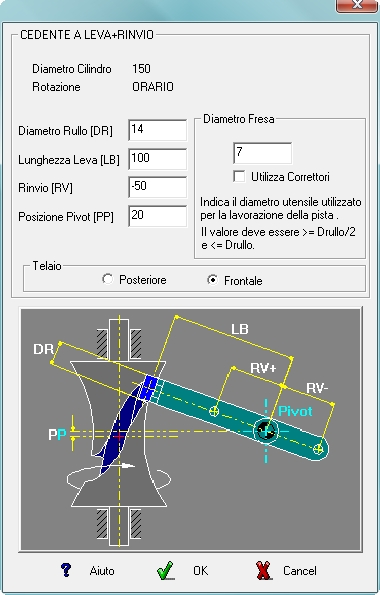Open help with the Aiuto button

[x=102, y=571]
